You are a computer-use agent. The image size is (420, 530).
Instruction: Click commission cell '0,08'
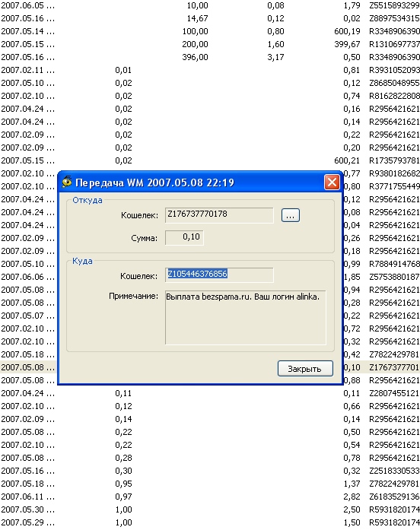[275, 5]
